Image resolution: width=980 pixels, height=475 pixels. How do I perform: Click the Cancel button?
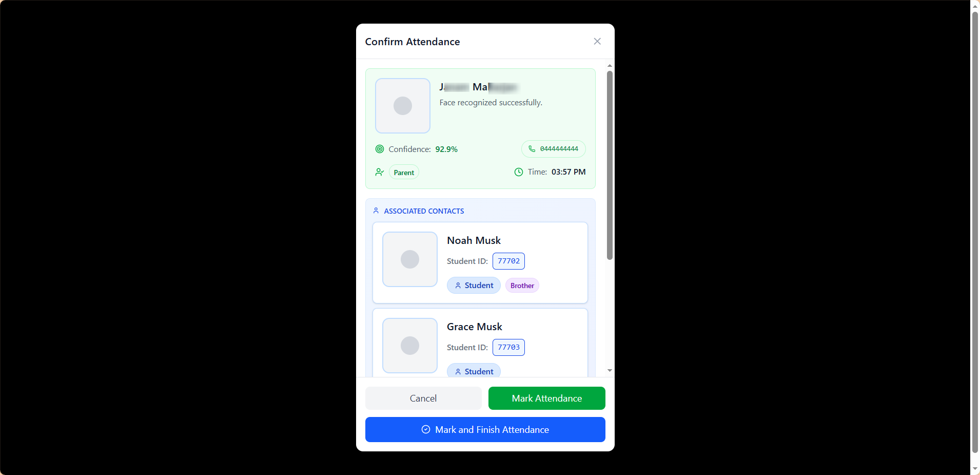[423, 398]
